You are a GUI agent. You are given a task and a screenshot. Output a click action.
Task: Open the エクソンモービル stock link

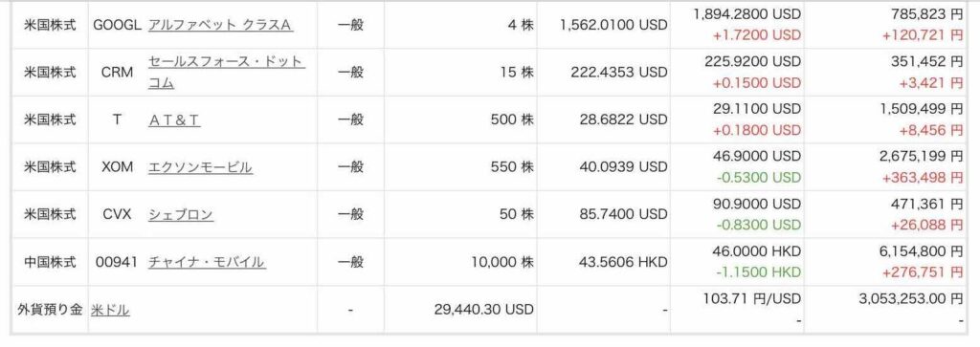(200, 167)
